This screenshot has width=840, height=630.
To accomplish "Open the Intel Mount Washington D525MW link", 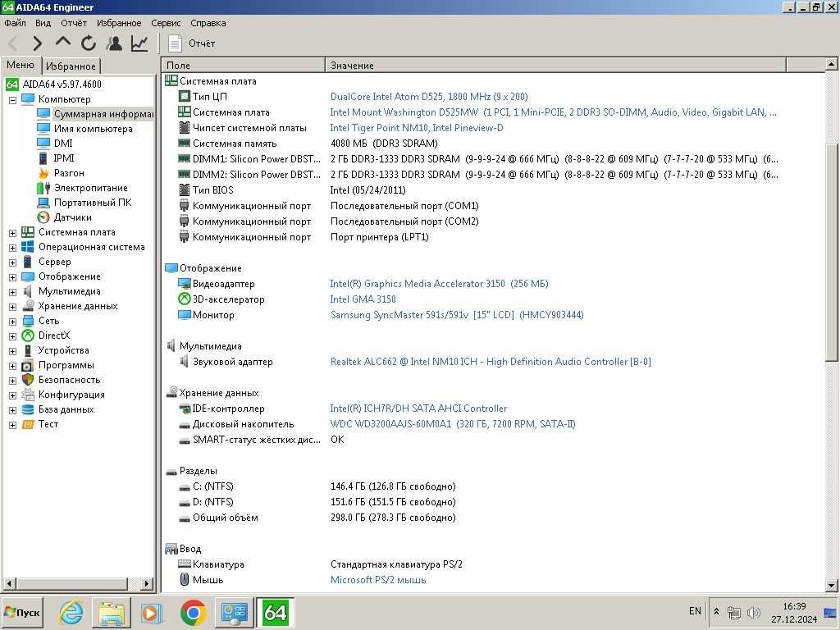I will pos(553,112).
